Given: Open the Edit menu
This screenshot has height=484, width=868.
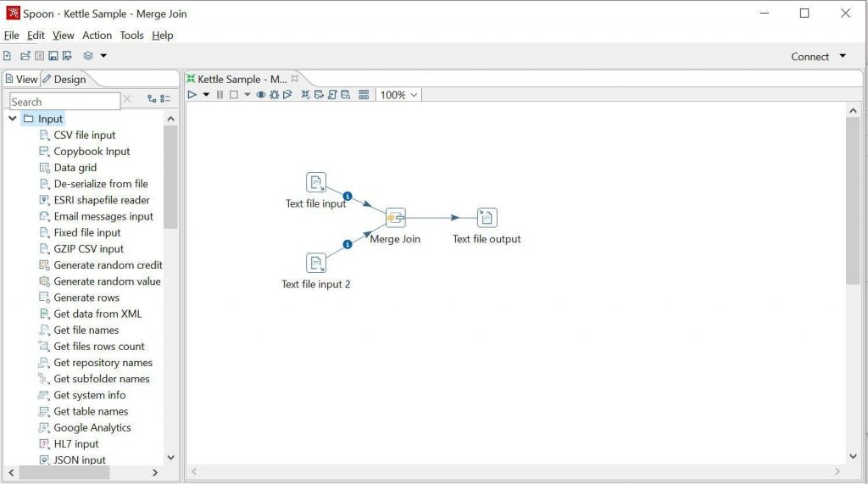Looking at the screenshot, I should 36,36.
